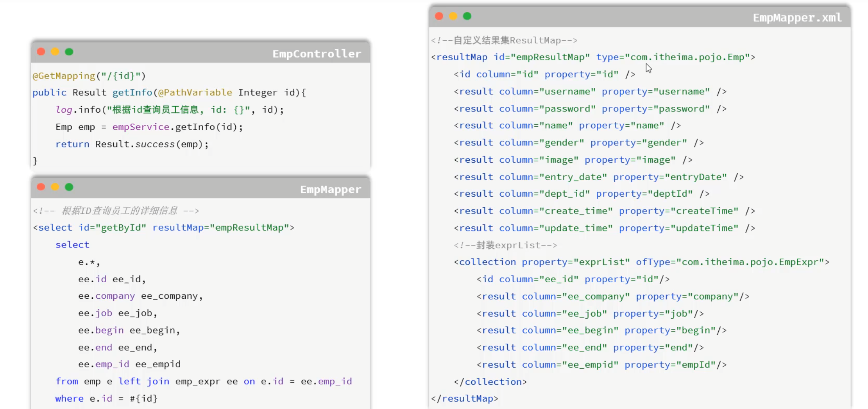The width and height of the screenshot is (868, 409).
Task: Click the green dot in EmpController window
Action: tap(69, 52)
